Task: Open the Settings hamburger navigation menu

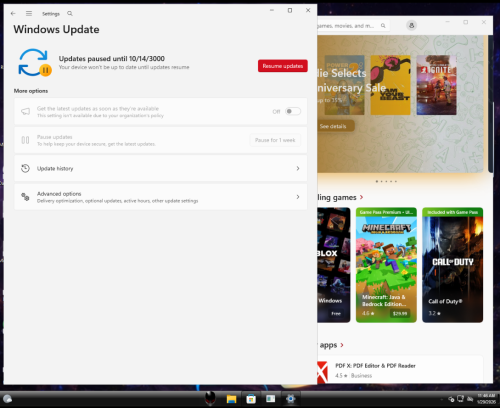Action: point(29,13)
